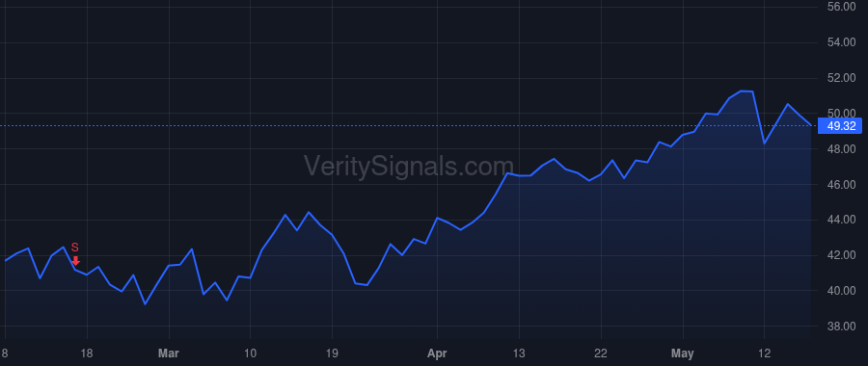Click the 42.00 price axis label
Viewport: 868px width, 366px height.
841,255
